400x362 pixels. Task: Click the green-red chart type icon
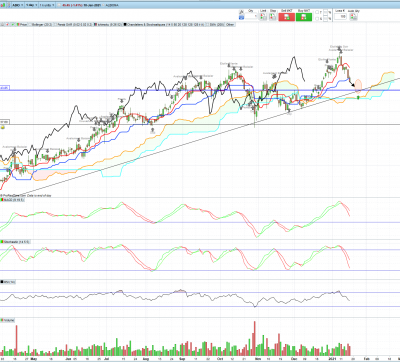point(3,5)
